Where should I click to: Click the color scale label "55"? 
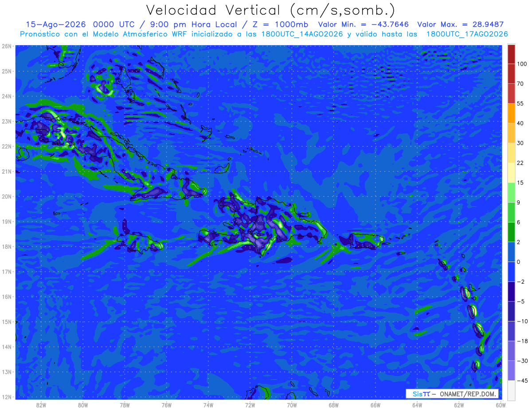(x=520, y=103)
